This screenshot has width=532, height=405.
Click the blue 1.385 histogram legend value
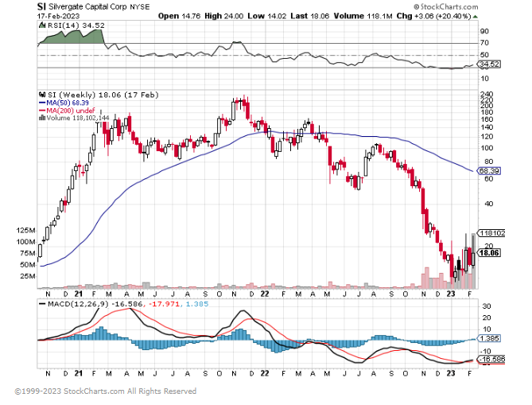[x=197, y=304]
